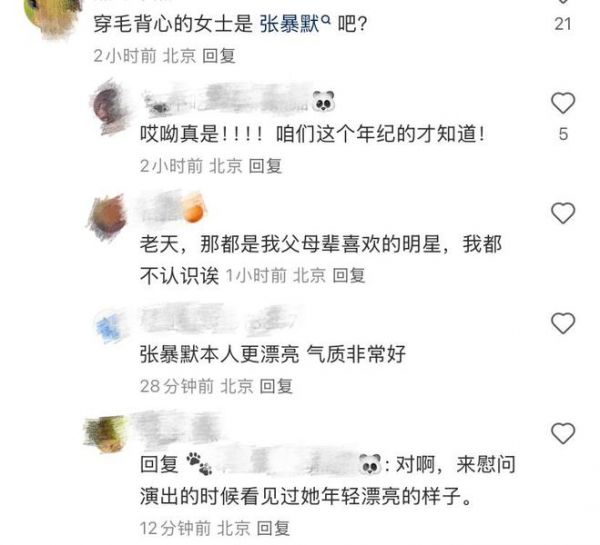Like the '对啊，来慰问演出' reply heart
600x545 pixels.
pos(563,433)
